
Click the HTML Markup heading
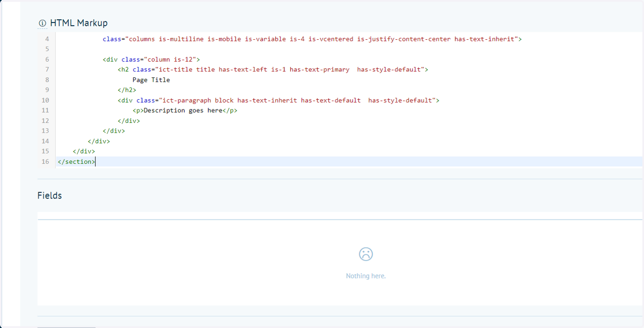pyautogui.click(x=78, y=23)
